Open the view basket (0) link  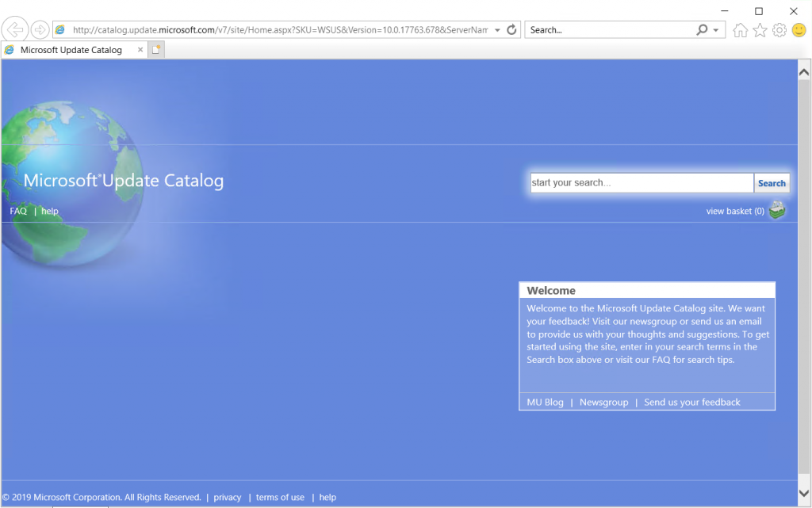(x=735, y=211)
